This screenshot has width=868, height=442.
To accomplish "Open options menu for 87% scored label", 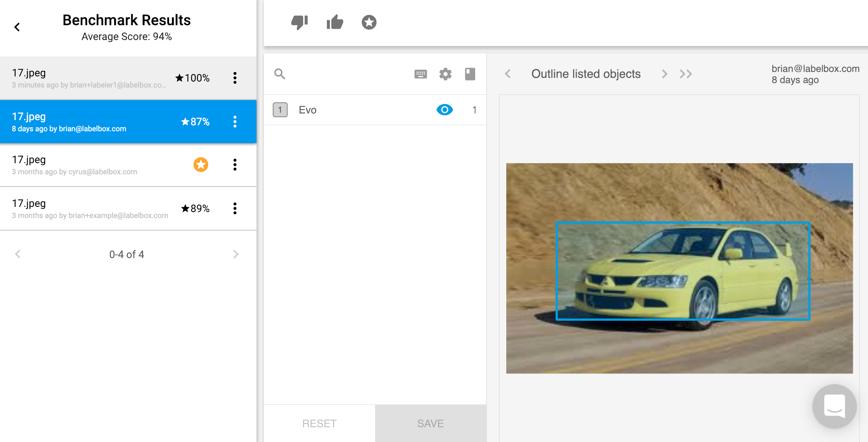I will [235, 122].
